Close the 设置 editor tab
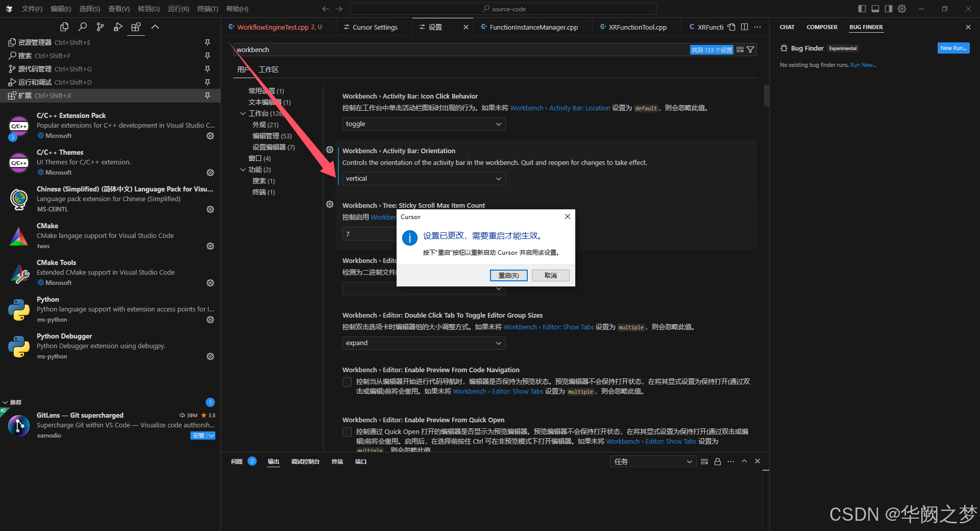 pos(465,27)
